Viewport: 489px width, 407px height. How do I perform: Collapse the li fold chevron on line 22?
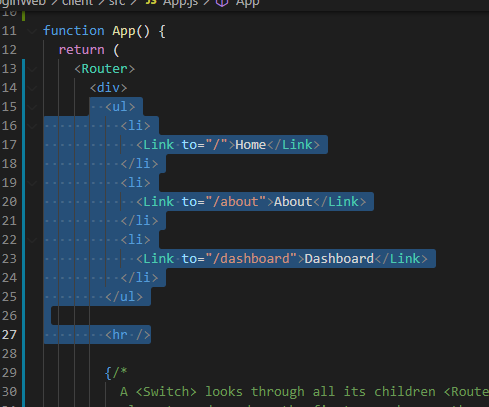pos(32,240)
